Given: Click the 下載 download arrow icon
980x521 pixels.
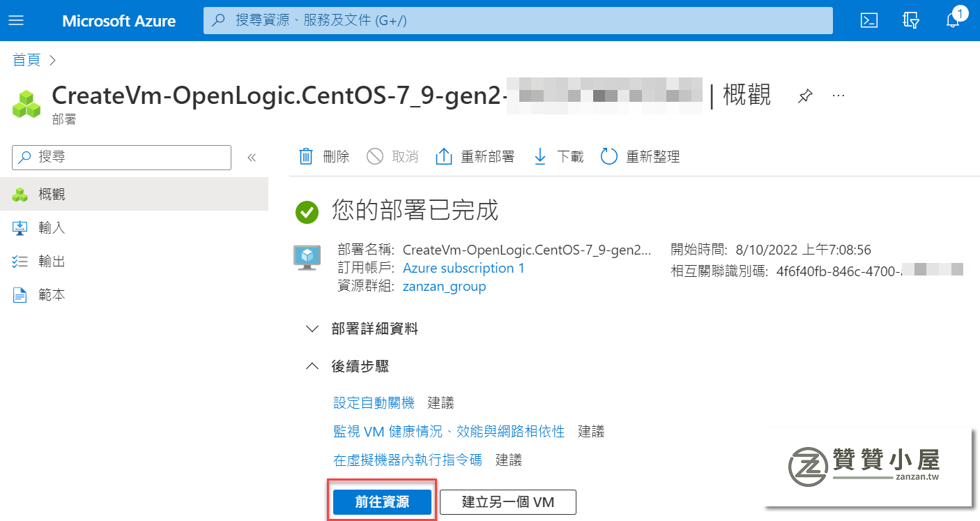Looking at the screenshot, I should pyautogui.click(x=540, y=156).
